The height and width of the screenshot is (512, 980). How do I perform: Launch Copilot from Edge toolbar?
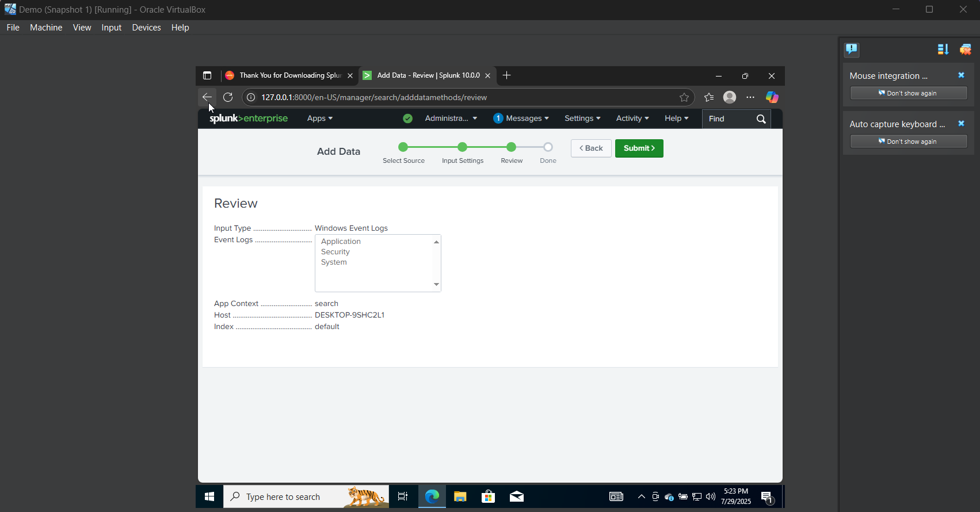(x=772, y=97)
